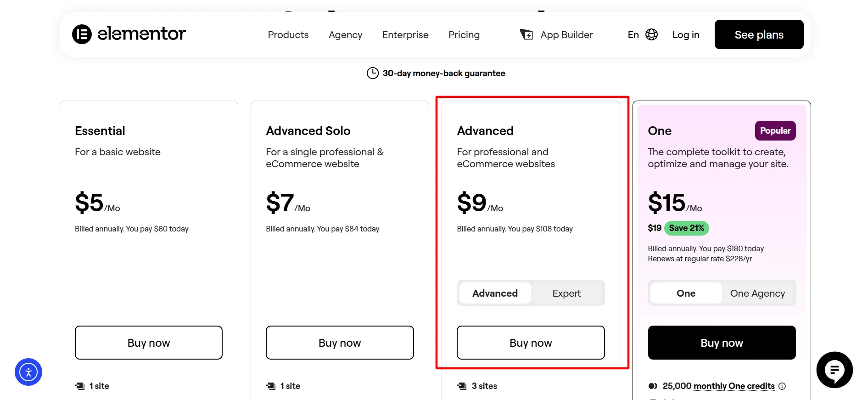Switch to the One Agency option
This screenshot has height=400, width=868.
click(757, 293)
